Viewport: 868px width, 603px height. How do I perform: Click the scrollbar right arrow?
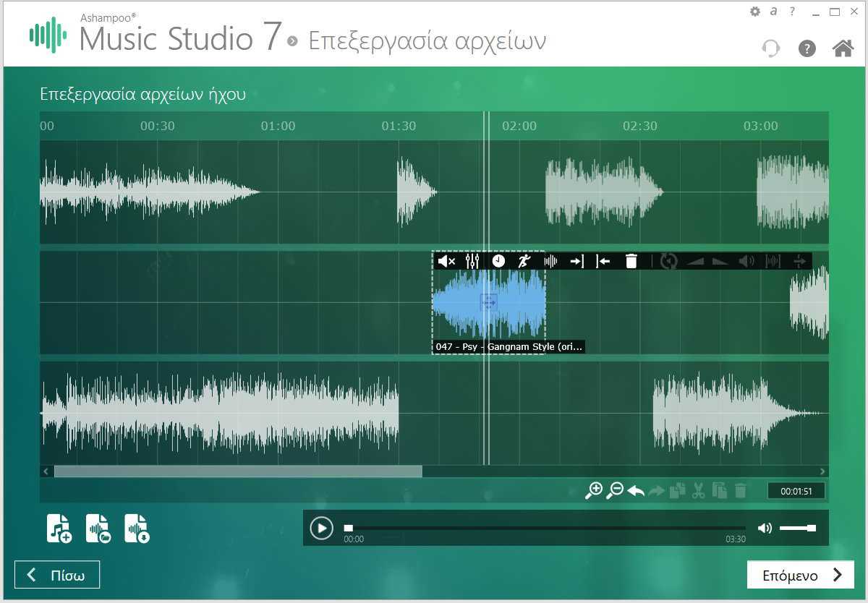coord(822,471)
